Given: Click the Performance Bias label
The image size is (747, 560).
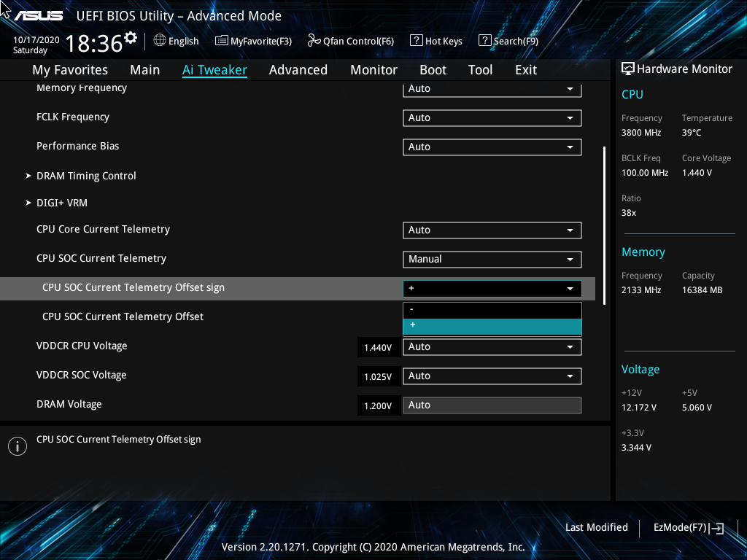Looking at the screenshot, I should click(77, 146).
